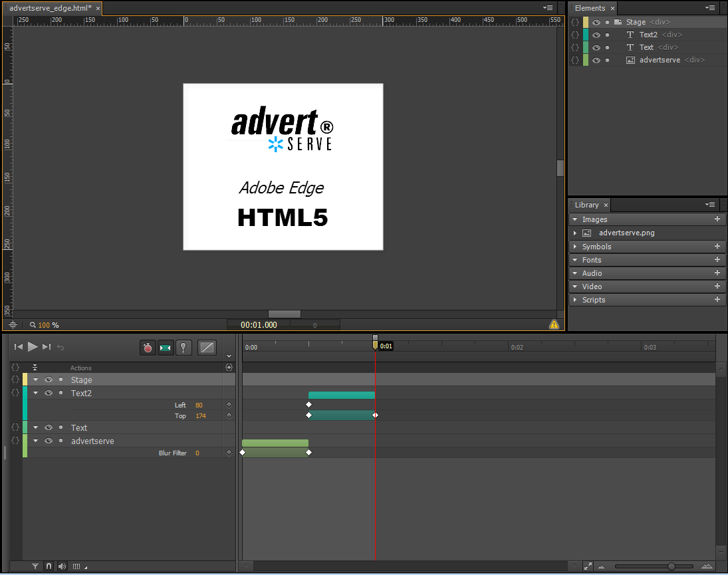The width and height of the screenshot is (728, 575).
Task: Toggle timeline grid icon
Action: pos(76,566)
